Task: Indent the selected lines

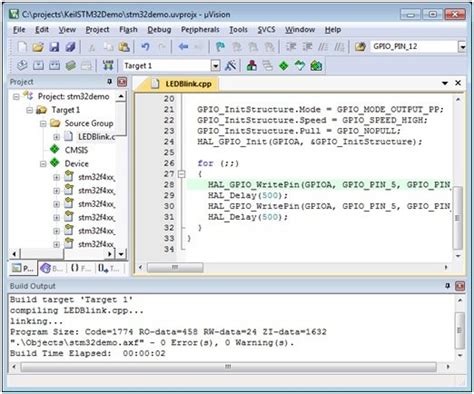Action: [291, 47]
